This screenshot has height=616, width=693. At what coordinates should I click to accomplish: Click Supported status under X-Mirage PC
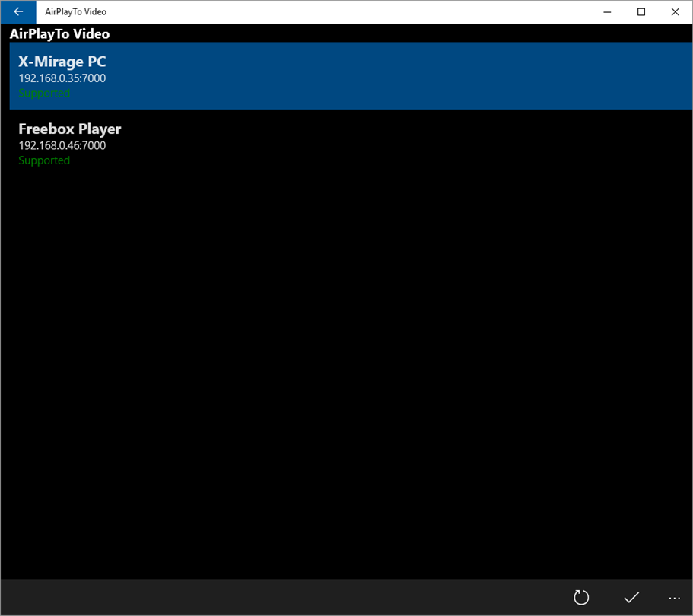click(x=44, y=94)
